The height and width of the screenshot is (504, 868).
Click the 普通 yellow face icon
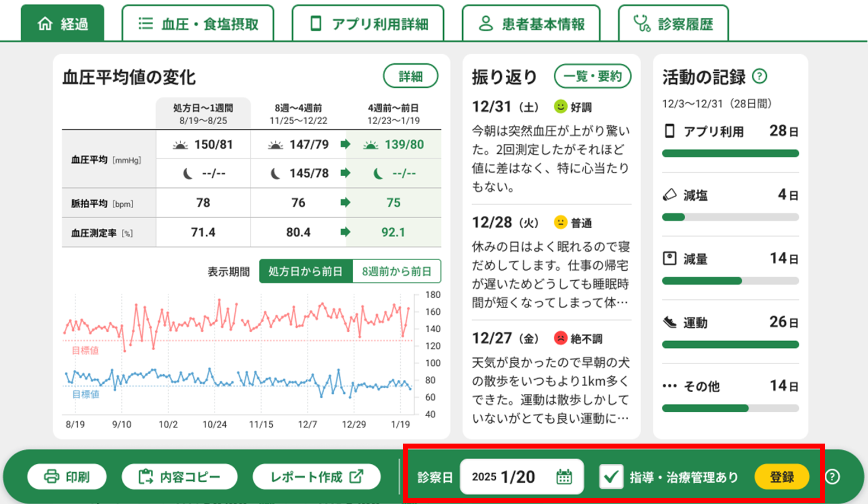pos(560,222)
